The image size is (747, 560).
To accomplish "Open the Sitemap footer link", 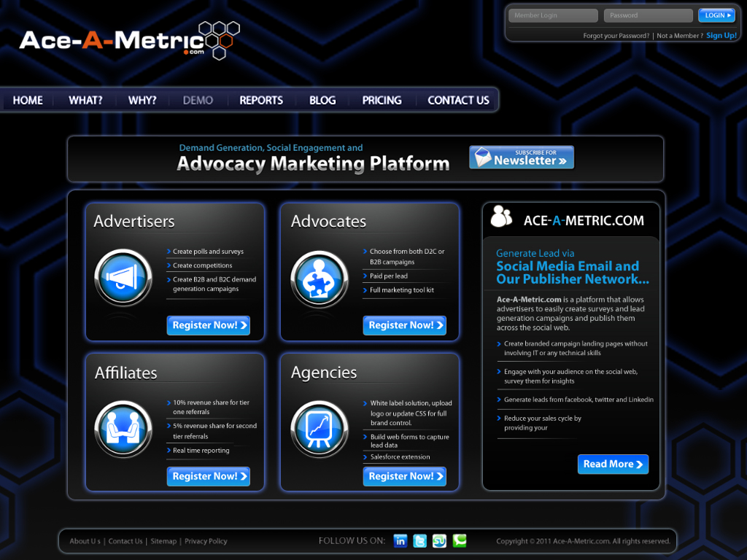I will coord(163,541).
